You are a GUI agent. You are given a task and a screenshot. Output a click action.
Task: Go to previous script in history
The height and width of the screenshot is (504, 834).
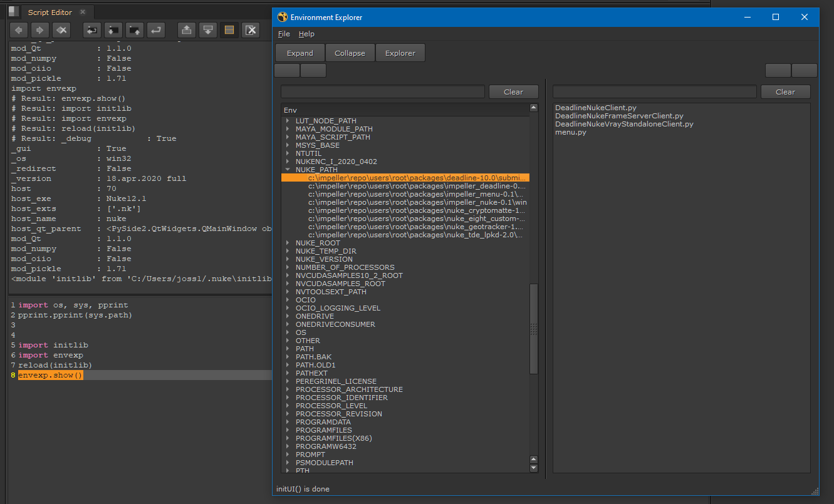point(19,29)
